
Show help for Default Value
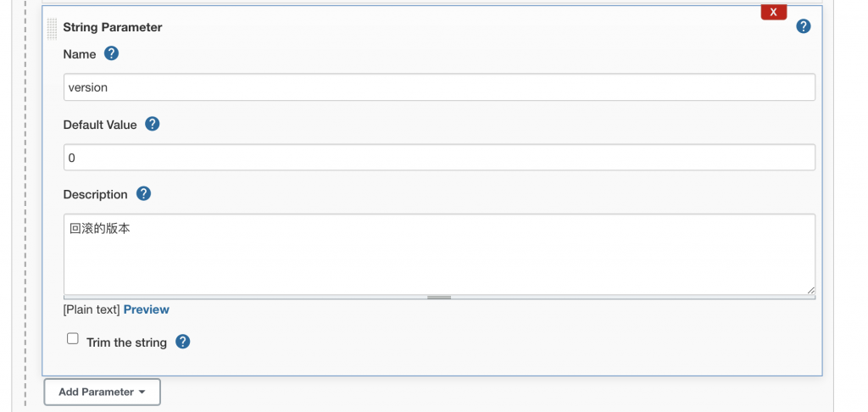(x=153, y=124)
